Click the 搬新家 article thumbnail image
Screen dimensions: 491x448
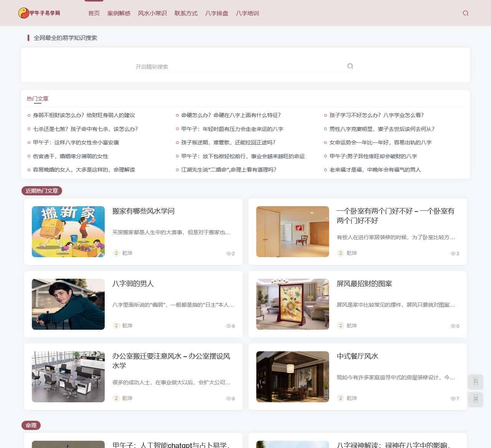68,231
